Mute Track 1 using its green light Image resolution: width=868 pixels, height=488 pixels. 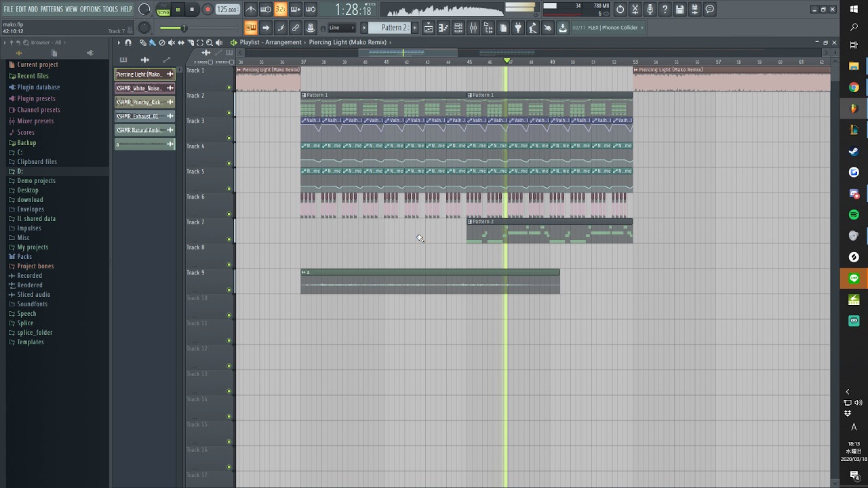[229, 87]
